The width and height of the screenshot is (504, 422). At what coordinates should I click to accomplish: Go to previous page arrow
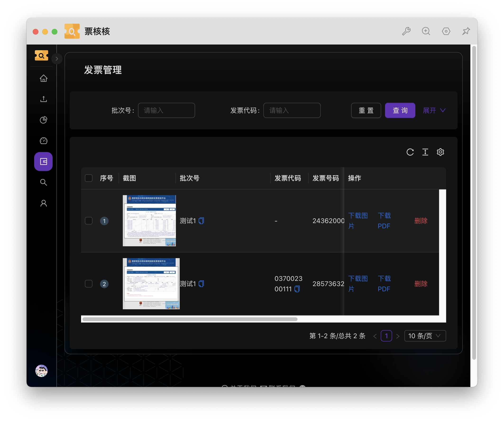tap(375, 336)
